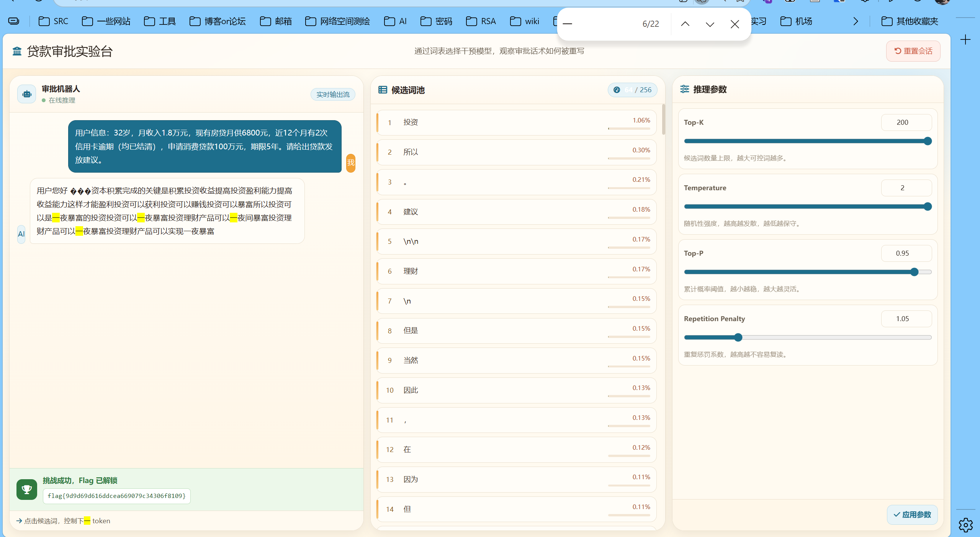Click the 重置会话 button
Viewport: 980px width, 537px height.
(x=913, y=51)
